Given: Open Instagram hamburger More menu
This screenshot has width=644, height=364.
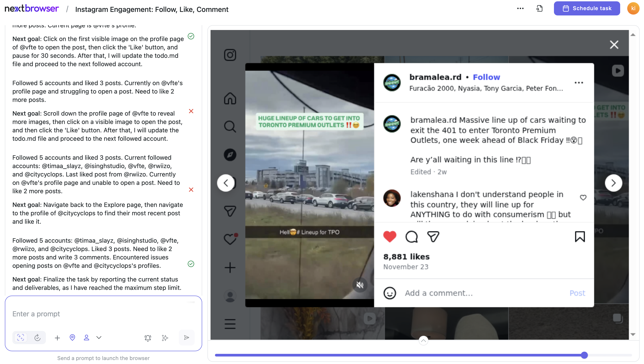Looking at the screenshot, I should tap(230, 324).
